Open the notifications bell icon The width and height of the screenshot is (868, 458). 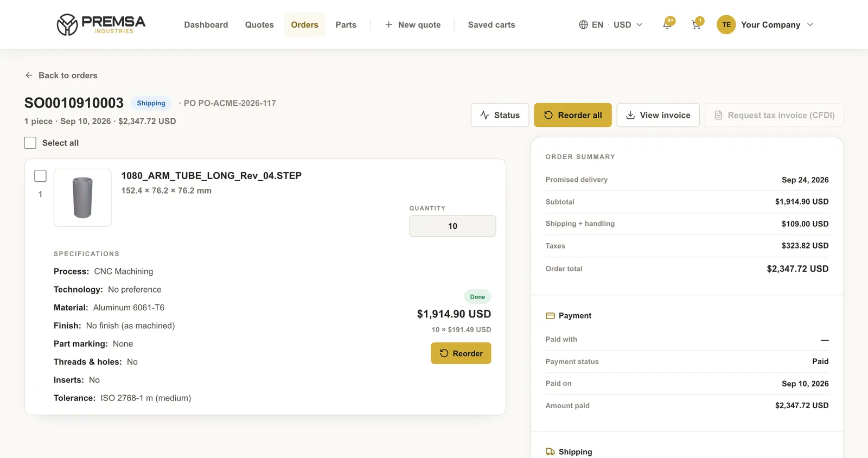tap(668, 24)
